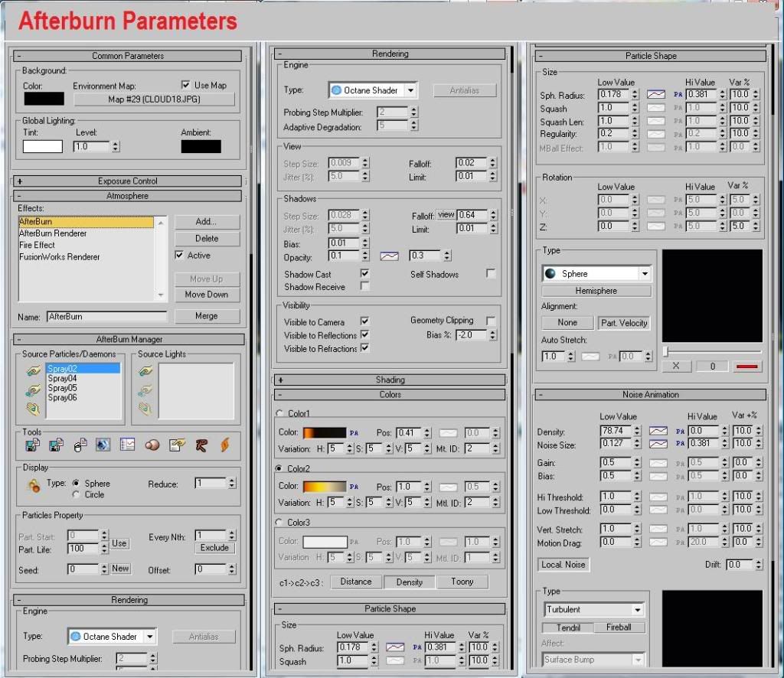This screenshot has width=784, height=678.
Task: Open the Color2 yellow gradient swatch
Action: point(325,486)
